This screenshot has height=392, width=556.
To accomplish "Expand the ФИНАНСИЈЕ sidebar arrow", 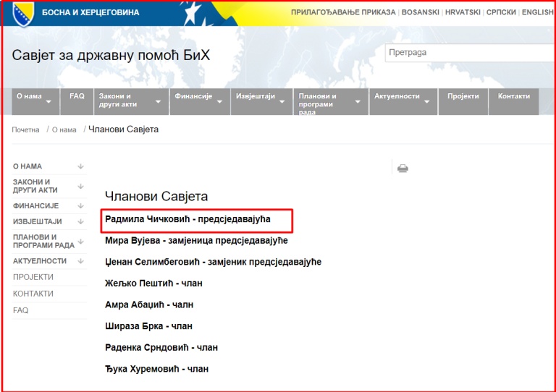I will pyautogui.click(x=80, y=205).
